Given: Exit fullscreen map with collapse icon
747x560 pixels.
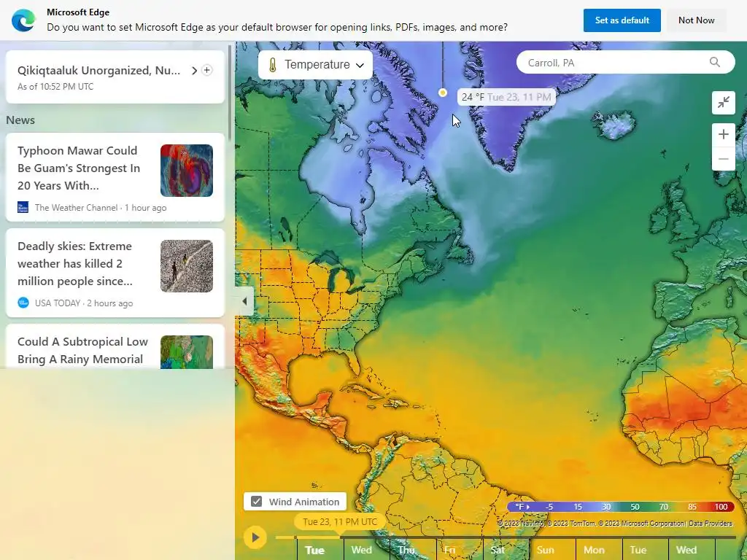Looking at the screenshot, I should (x=723, y=102).
